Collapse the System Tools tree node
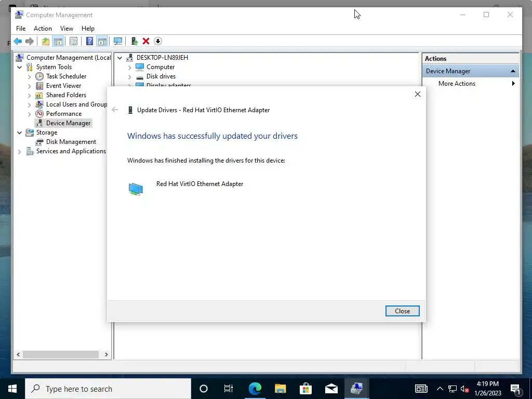This screenshot has width=532, height=399. coord(20,67)
